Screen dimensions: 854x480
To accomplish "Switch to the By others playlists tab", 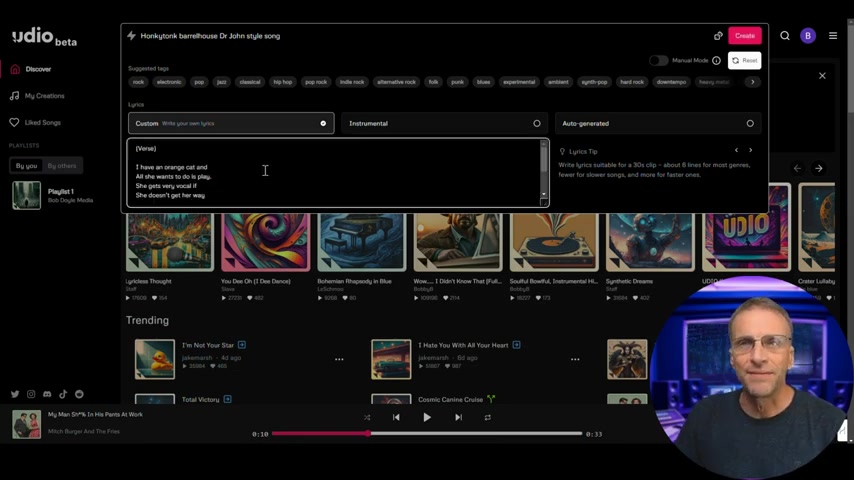I will click(x=62, y=166).
